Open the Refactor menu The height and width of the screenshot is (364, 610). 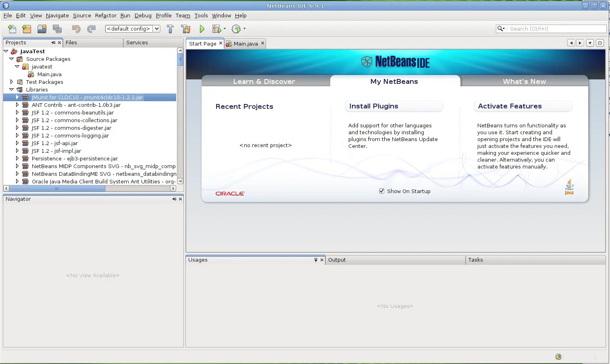(x=106, y=15)
